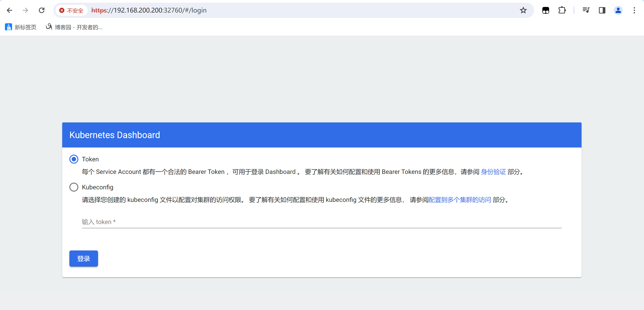The height and width of the screenshot is (310, 644).
Task: Click the 登录 button
Action: pyautogui.click(x=83, y=259)
